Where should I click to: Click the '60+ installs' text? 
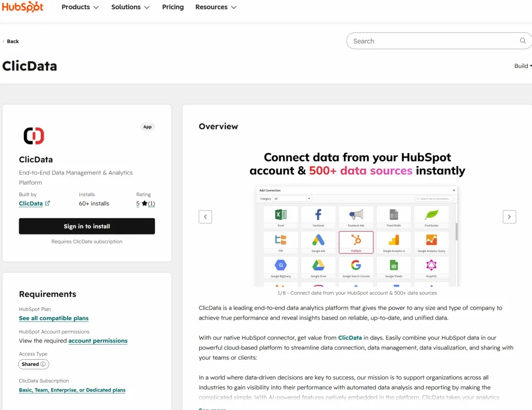[x=94, y=203]
